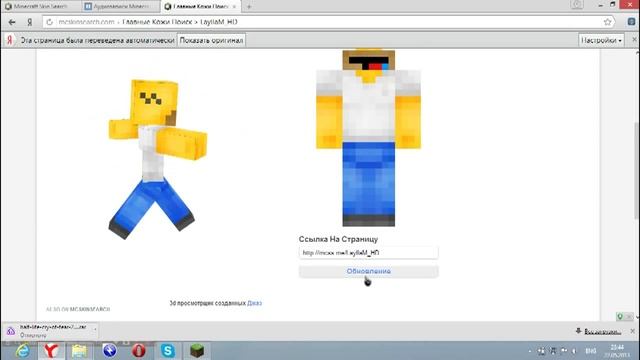Open the blue creator link after создавших

coord(254,303)
